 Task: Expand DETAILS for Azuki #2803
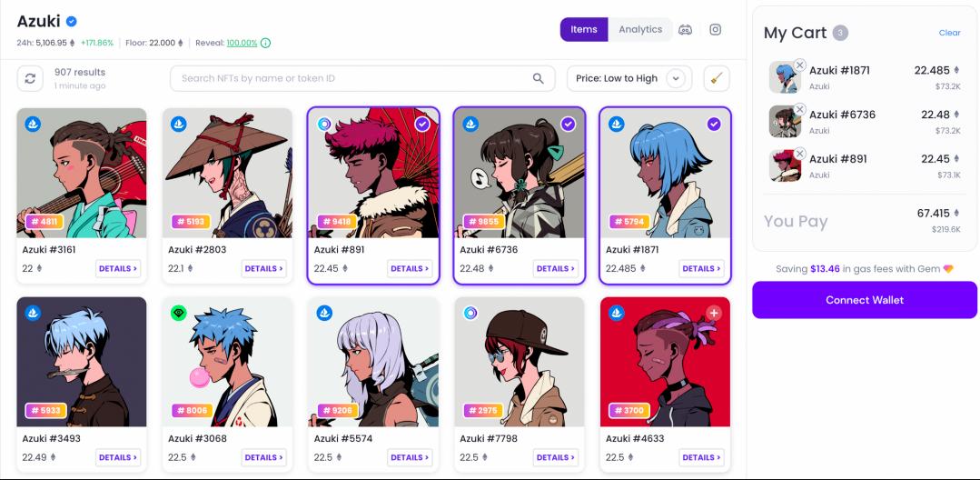263,268
